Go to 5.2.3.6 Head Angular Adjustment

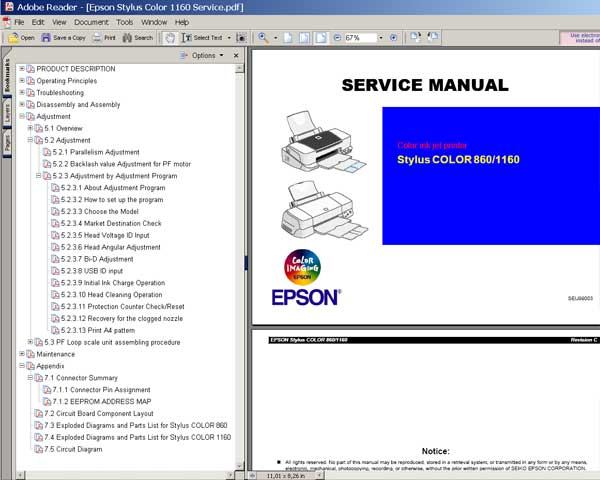pos(111,247)
